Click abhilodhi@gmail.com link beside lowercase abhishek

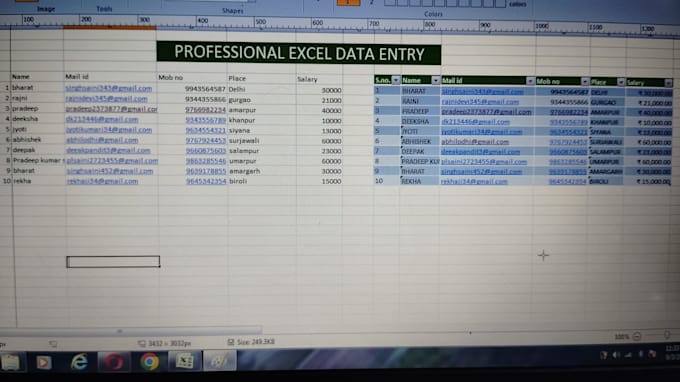coord(102,140)
